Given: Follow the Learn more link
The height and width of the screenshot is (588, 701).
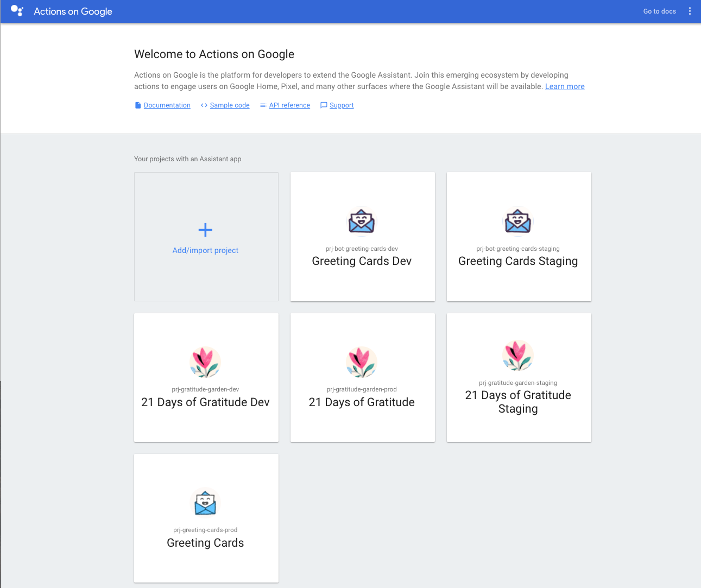Looking at the screenshot, I should [x=565, y=86].
